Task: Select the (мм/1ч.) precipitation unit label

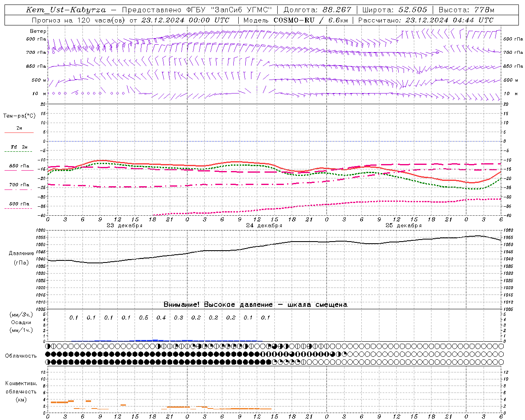Action: [x=21, y=330]
